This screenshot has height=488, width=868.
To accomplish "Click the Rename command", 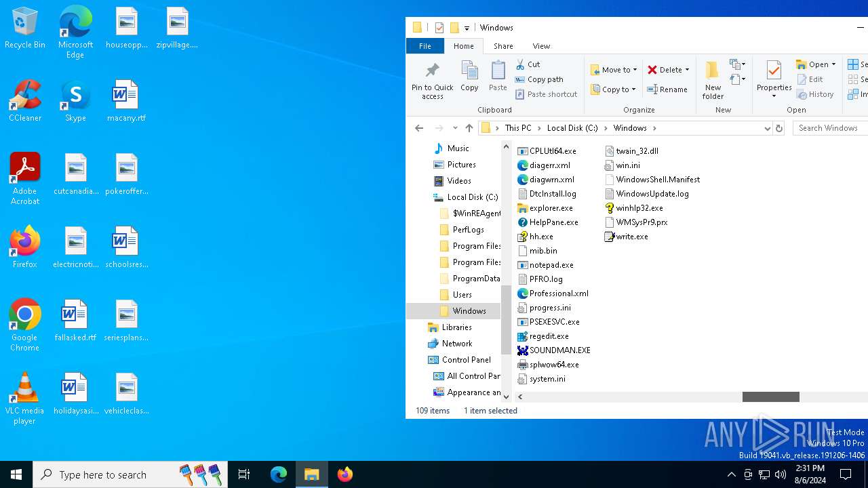I will tap(667, 89).
